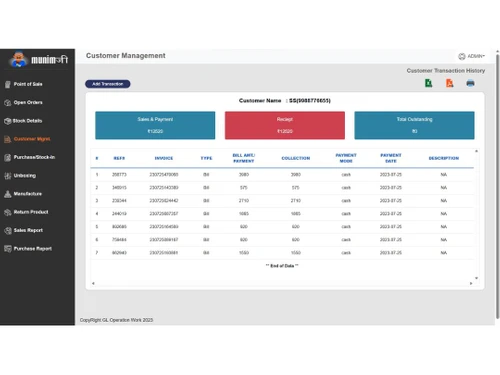Click the 575 collection value in row 2
Image resolution: width=500 pixels, height=375 pixels.
(296, 188)
